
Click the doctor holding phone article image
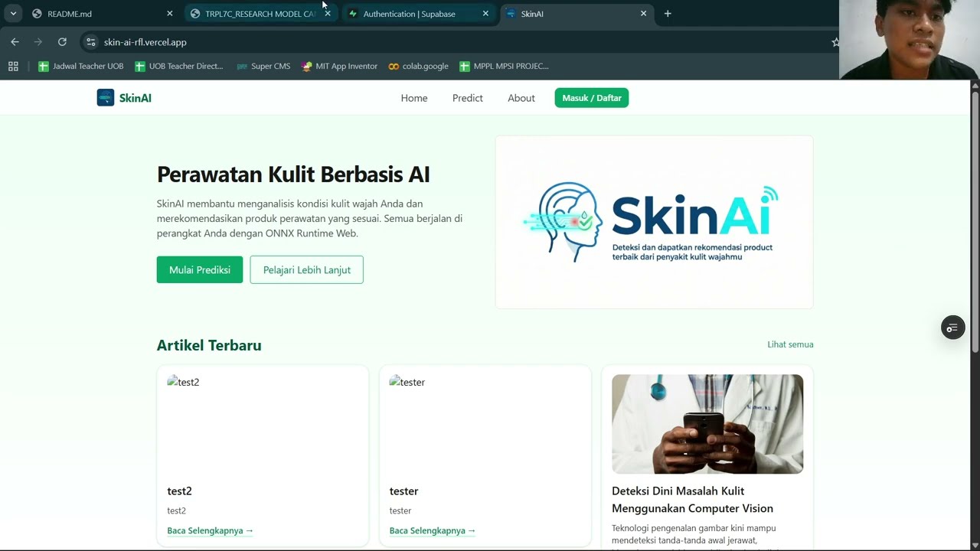pos(707,424)
